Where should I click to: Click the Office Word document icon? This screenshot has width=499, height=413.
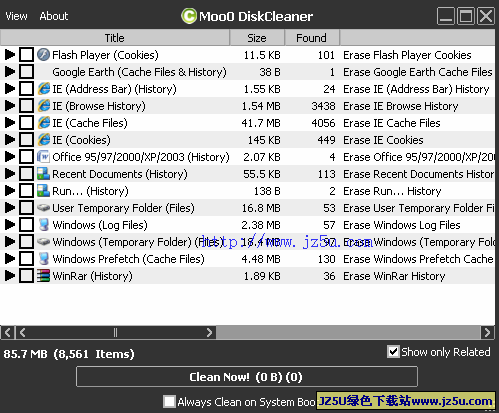(x=43, y=157)
